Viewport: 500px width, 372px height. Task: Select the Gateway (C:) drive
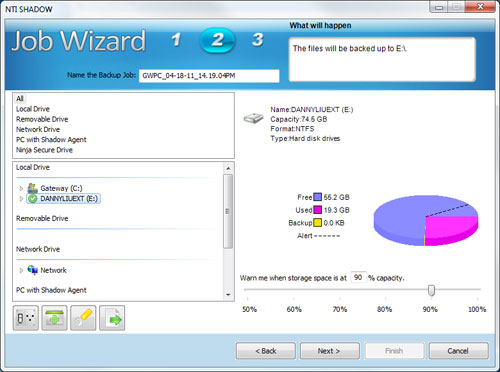click(x=61, y=188)
